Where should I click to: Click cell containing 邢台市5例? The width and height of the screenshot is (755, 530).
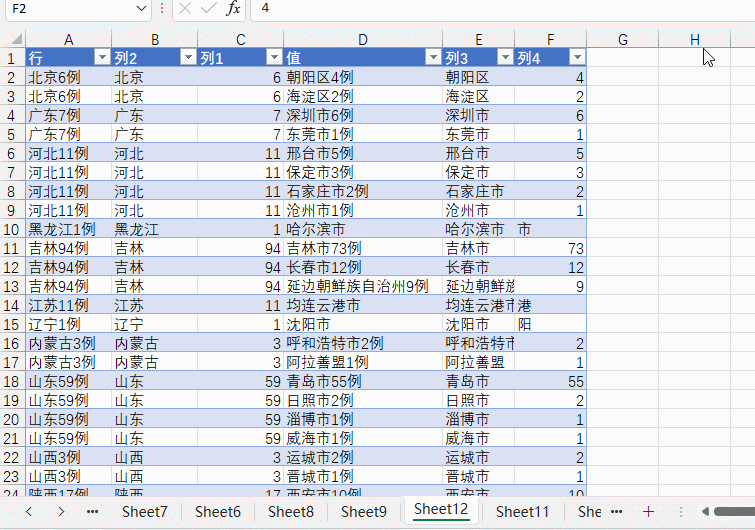pyautogui.click(x=363, y=153)
